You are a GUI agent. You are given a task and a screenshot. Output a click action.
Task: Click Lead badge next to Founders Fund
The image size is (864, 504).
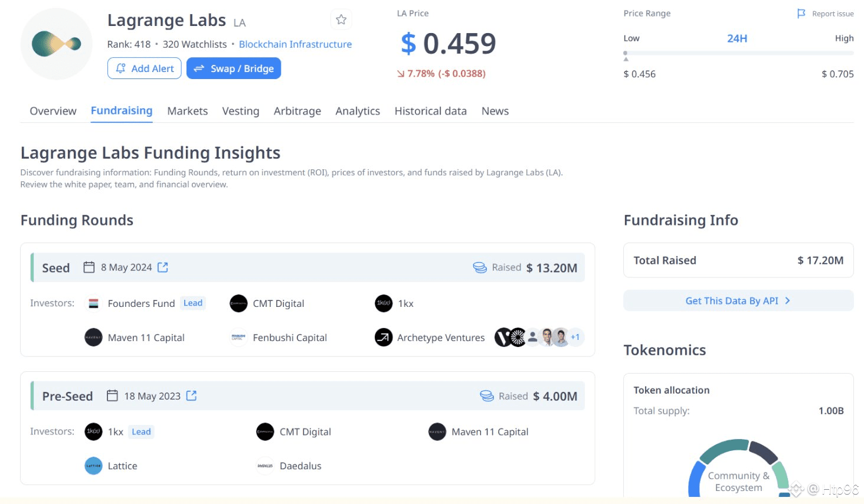(x=193, y=303)
